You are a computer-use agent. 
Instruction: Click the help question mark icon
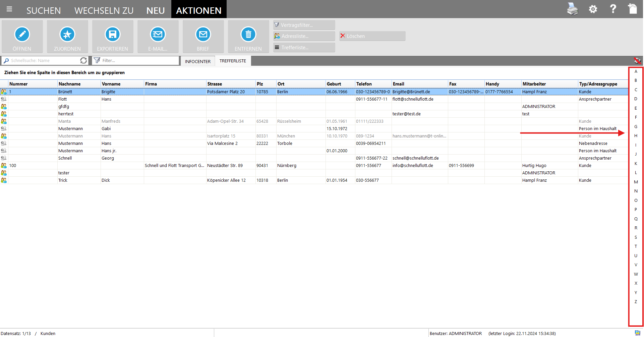point(613,9)
